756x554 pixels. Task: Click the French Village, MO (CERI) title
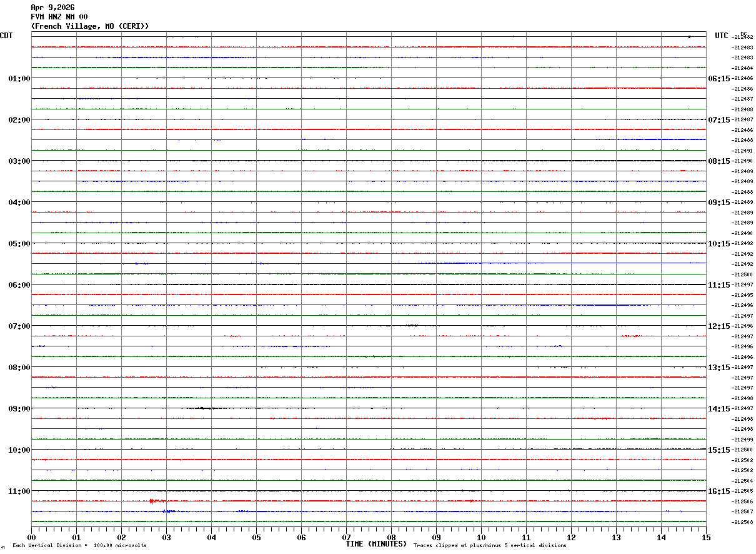(90, 26)
